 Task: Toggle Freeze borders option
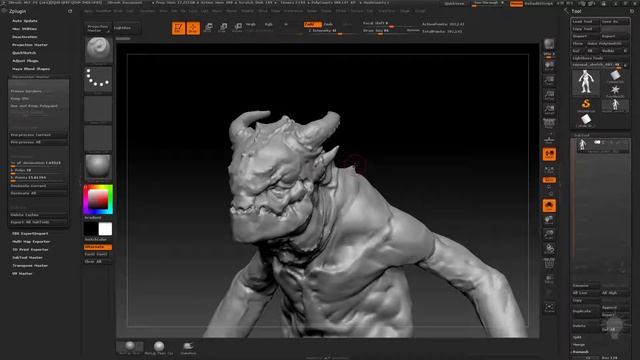tap(38, 91)
